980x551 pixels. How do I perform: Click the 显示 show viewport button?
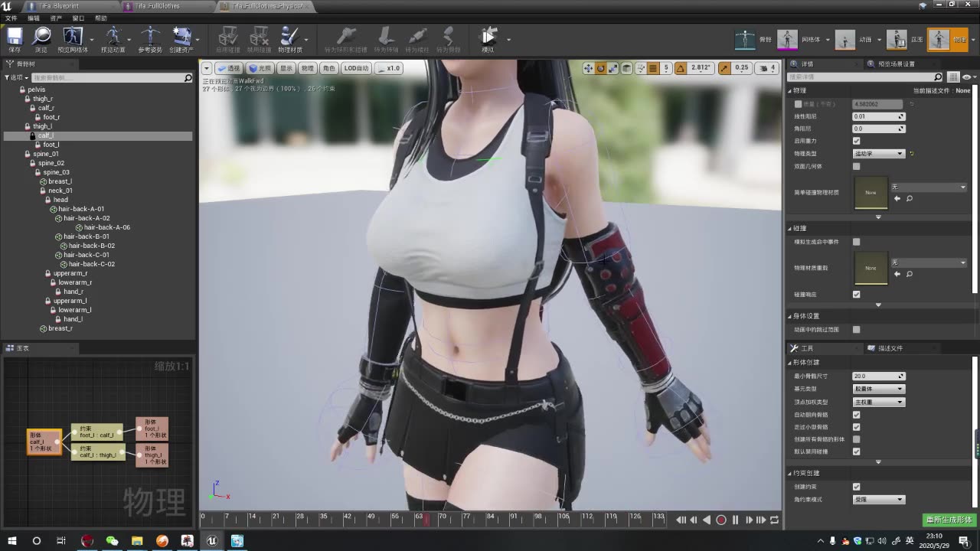(x=286, y=68)
